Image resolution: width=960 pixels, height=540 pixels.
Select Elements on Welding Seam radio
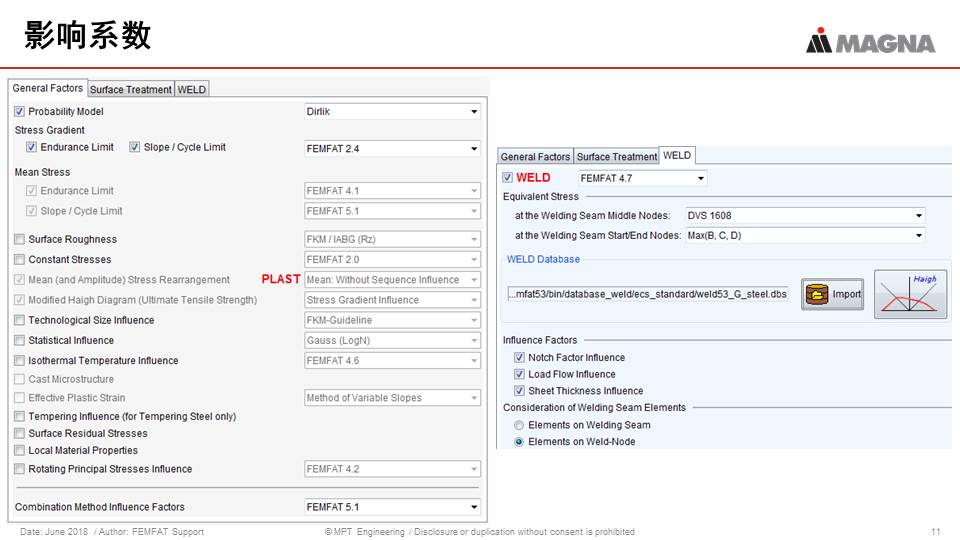[x=519, y=425]
